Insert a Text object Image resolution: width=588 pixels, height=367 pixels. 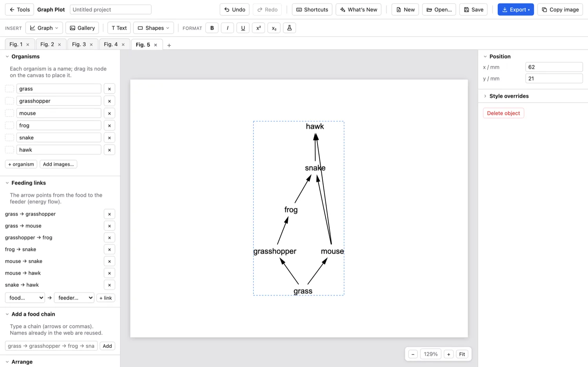click(119, 28)
